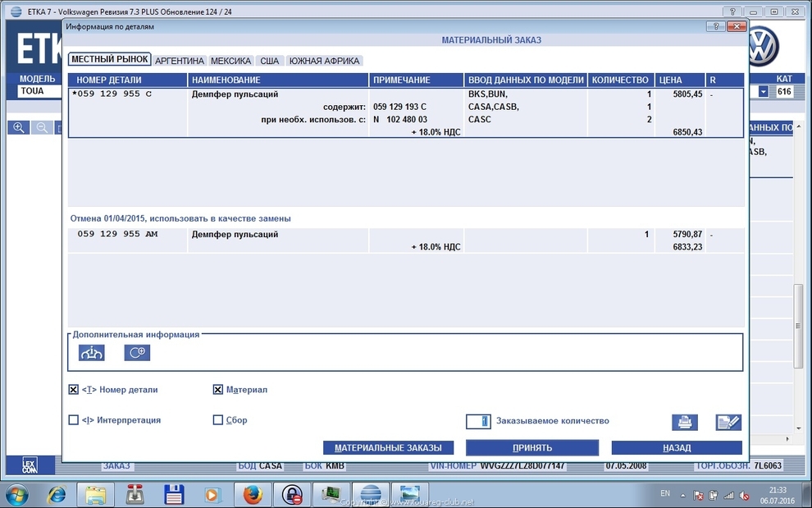Open the Action Center flag tray icon
The width and height of the screenshot is (812, 508).
698,495
